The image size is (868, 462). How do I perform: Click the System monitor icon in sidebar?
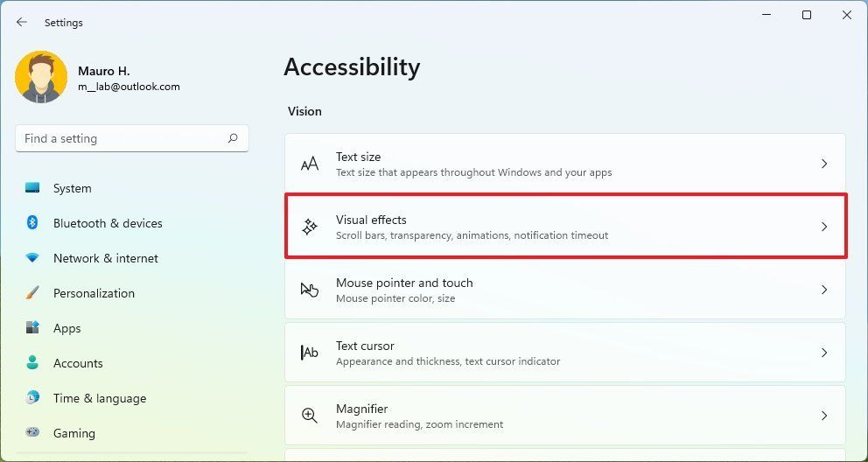[32, 188]
